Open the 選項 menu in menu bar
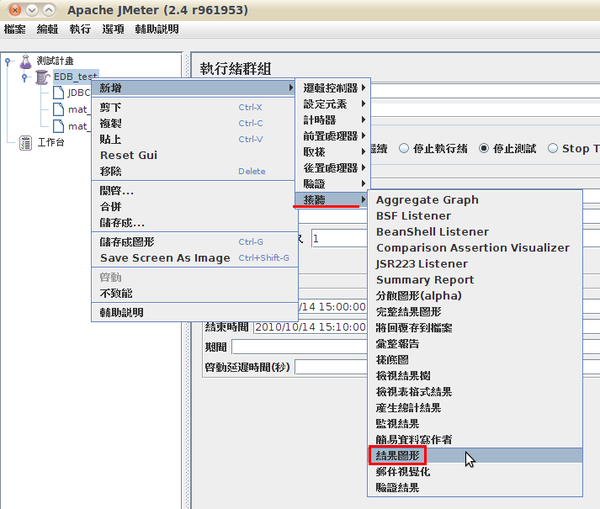600x509 pixels. [113, 29]
